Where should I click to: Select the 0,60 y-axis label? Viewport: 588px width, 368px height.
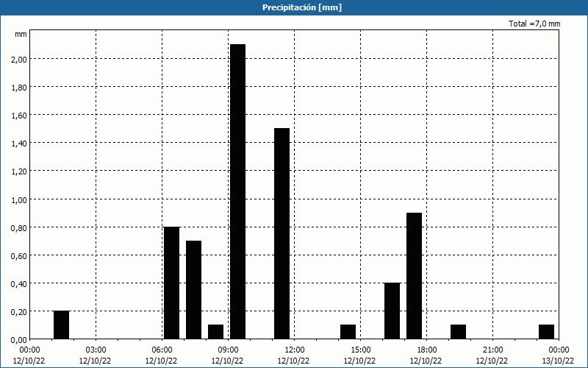tap(19, 255)
